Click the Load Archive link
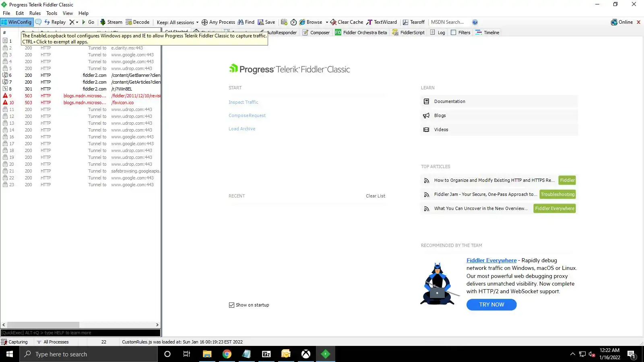 [x=242, y=129]
